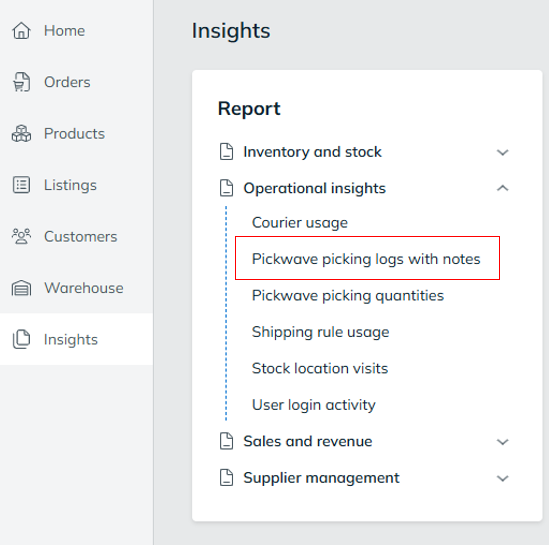Open the User login activity report
Image resolution: width=549 pixels, height=545 pixels.
(x=314, y=405)
